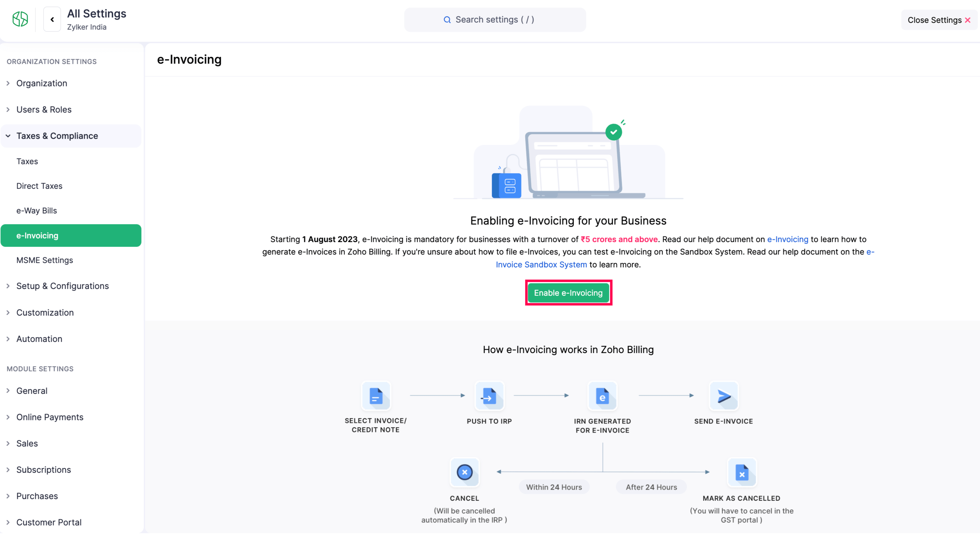Click the Push to IRP icon

489,396
